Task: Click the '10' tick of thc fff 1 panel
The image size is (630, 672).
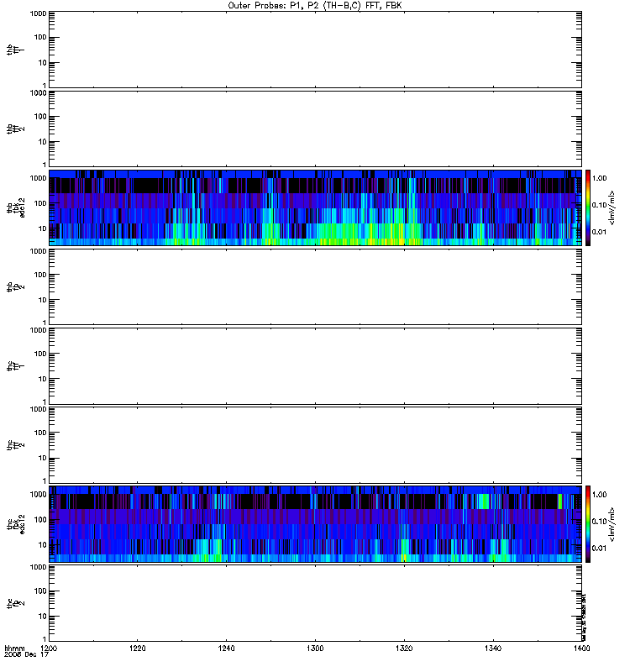Action: point(43,379)
